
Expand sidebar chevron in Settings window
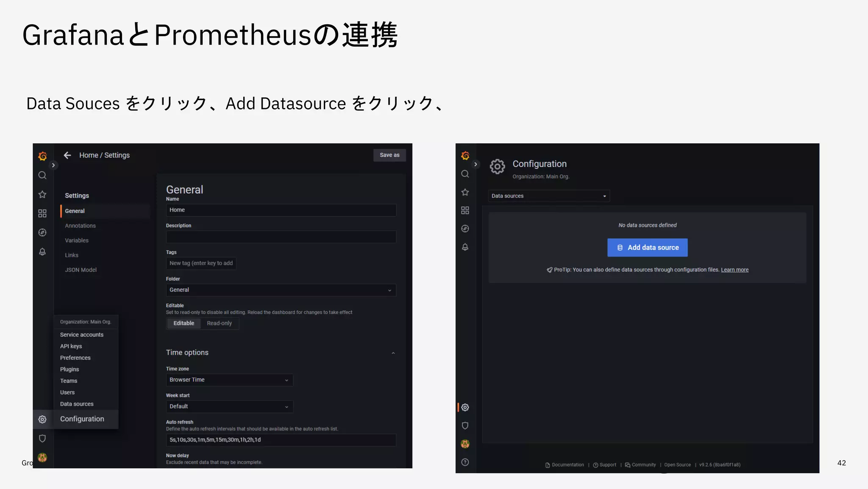click(53, 165)
